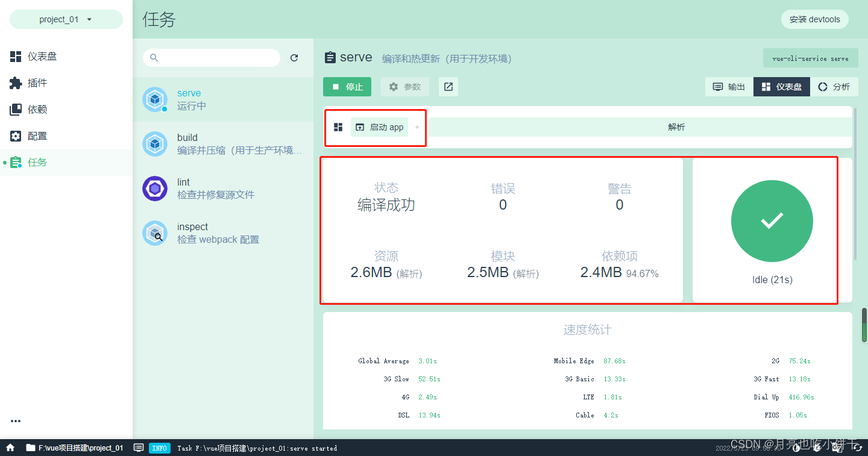Click the vue-cli-service serve command label
Image resolution: width=868 pixels, height=456 pixels.
click(811, 58)
